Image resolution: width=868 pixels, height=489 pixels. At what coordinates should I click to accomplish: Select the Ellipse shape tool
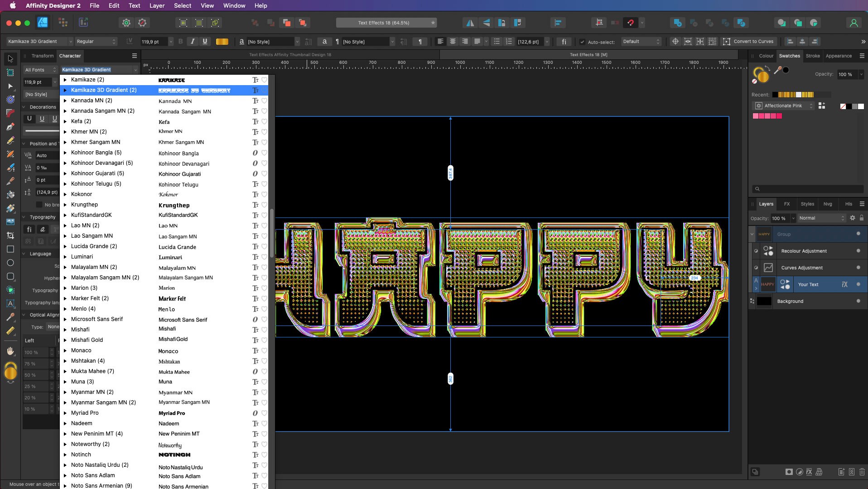pyautogui.click(x=10, y=263)
